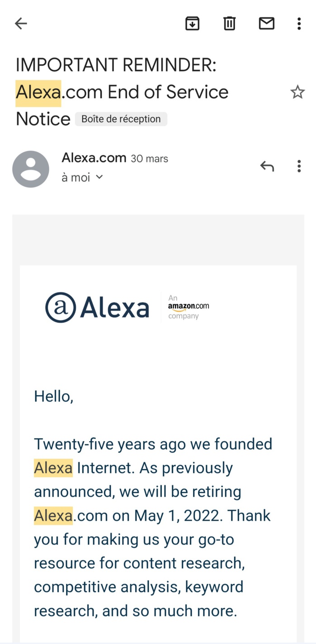Click the Alexa logo in email body
The width and height of the screenshot is (316, 644).
97,308
